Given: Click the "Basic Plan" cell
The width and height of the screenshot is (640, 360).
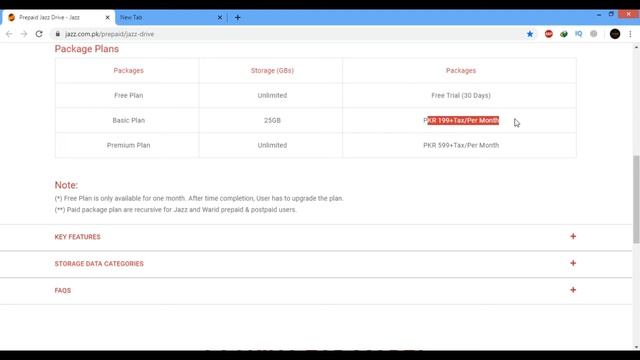Looking at the screenshot, I should click(128, 120).
